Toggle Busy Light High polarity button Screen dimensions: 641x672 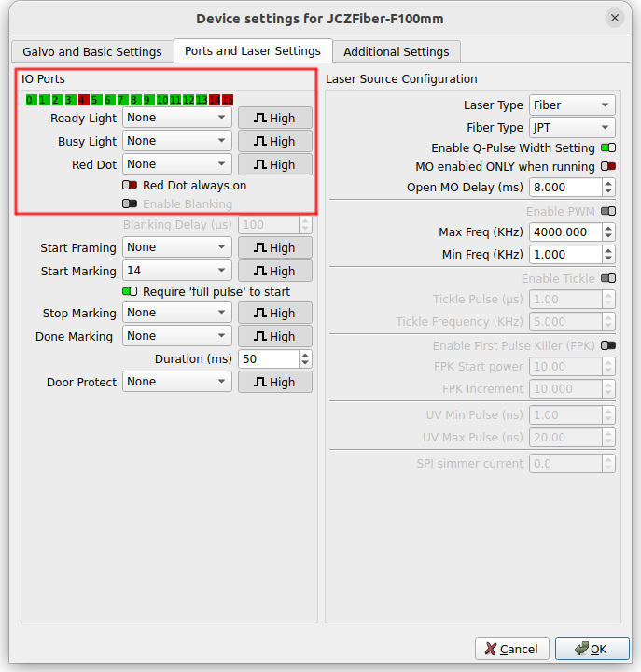coord(275,141)
